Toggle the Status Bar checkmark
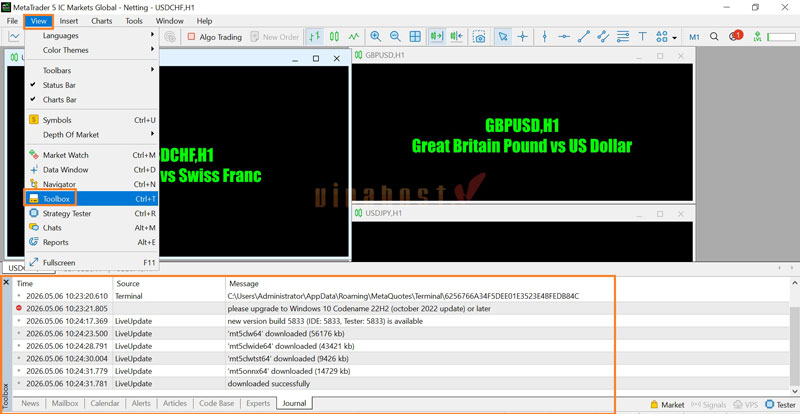 (92, 85)
